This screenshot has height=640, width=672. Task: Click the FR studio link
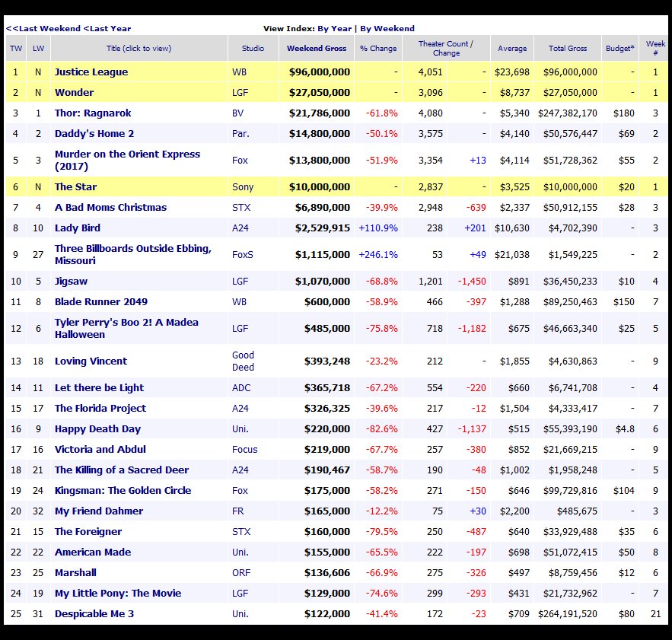(x=238, y=511)
